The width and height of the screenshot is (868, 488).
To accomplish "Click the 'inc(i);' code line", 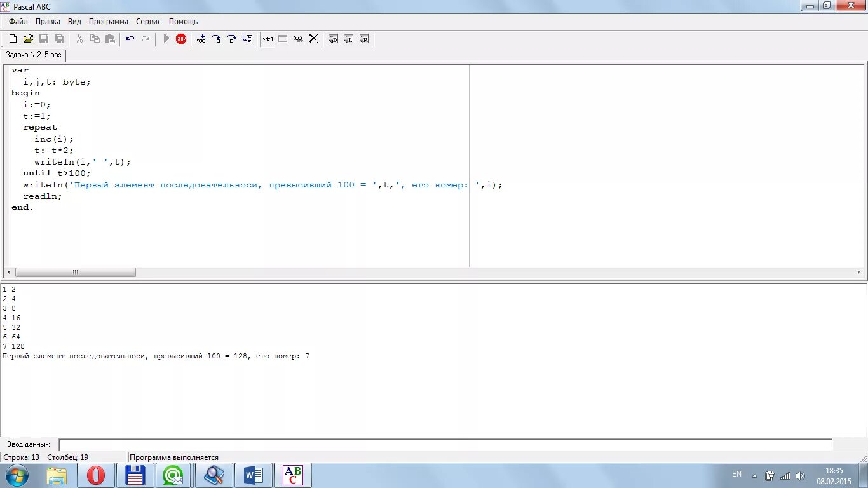I will point(54,139).
